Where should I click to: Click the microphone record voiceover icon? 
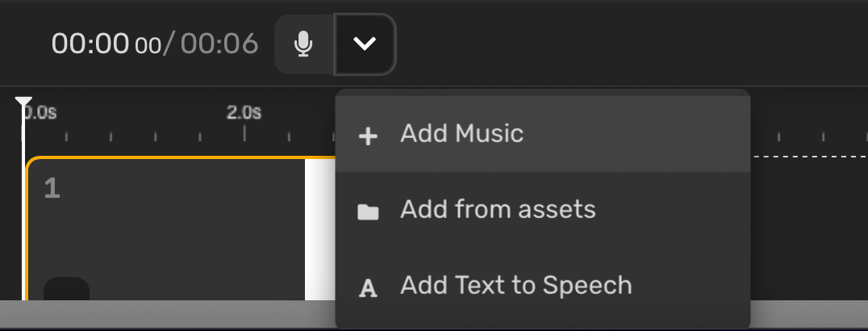[x=303, y=44]
